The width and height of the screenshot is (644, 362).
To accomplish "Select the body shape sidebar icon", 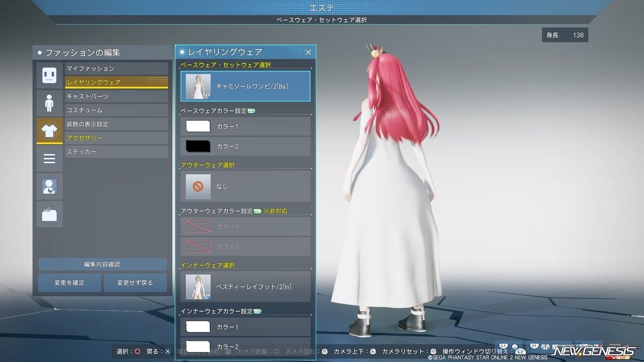I will click(x=49, y=103).
